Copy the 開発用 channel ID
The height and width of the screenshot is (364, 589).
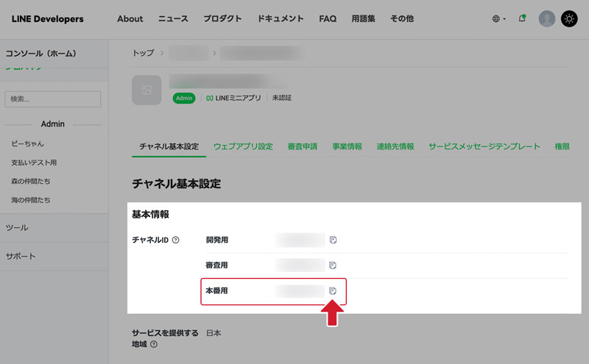pos(333,240)
